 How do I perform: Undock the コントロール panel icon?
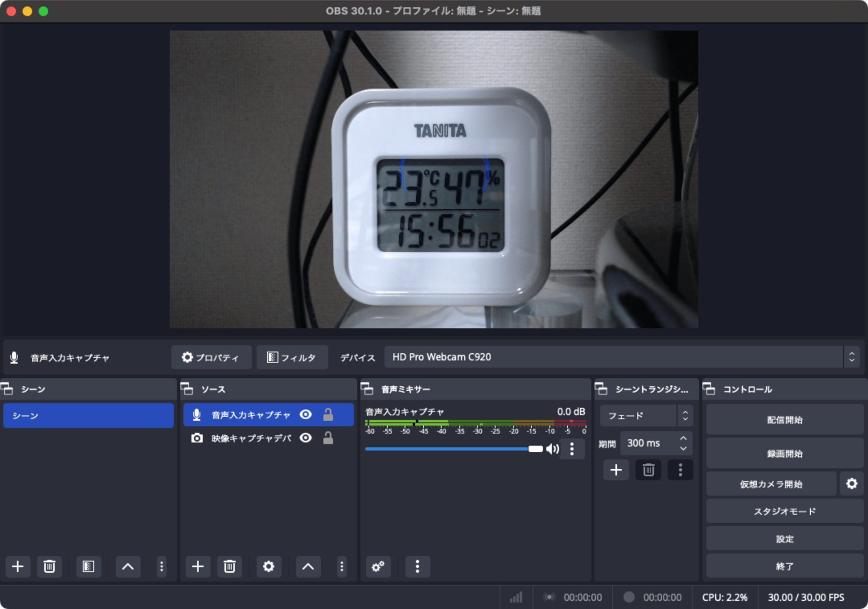(x=709, y=389)
